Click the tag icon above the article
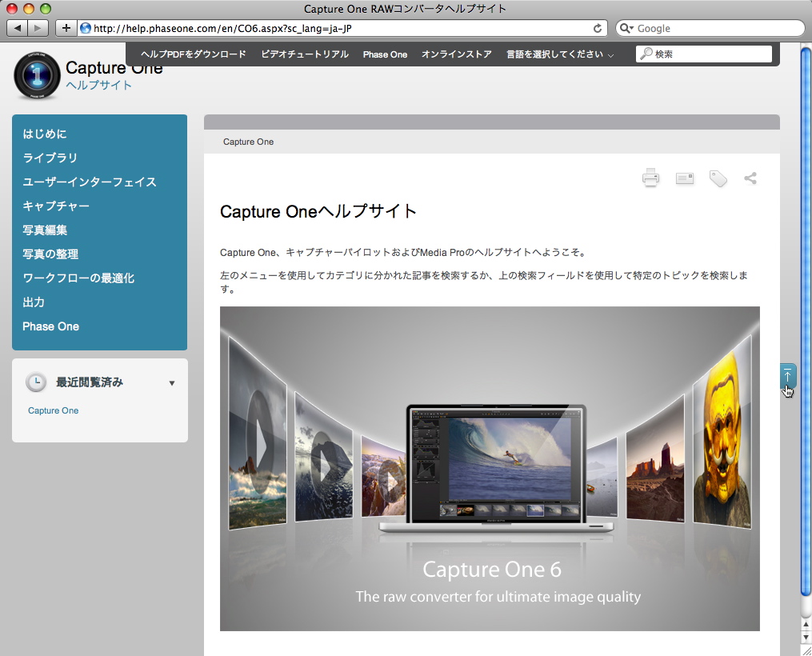 tap(717, 178)
